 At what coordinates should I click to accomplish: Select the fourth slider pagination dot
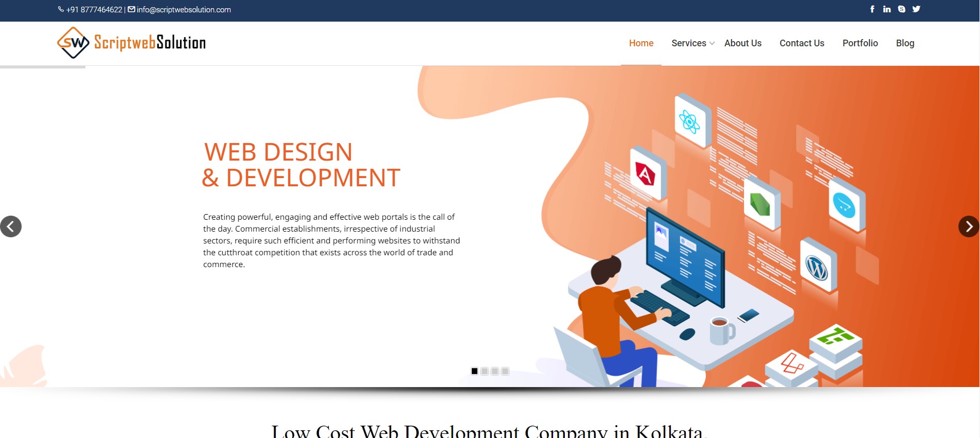pos(505,371)
